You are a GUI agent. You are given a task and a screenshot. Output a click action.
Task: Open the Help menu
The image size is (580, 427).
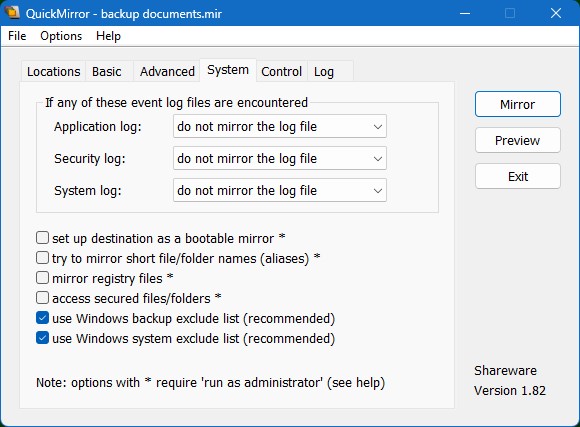[108, 36]
